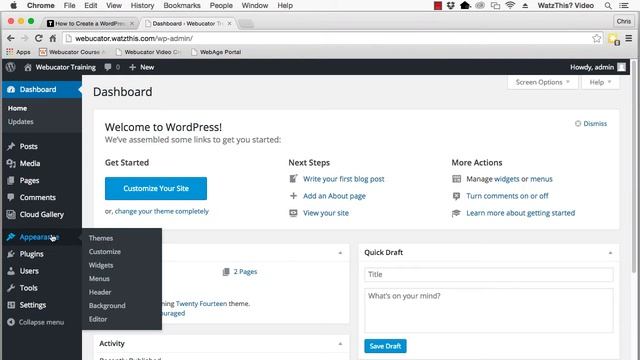This screenshot has width=640, height=360.
Task: Click the Collapse menu arrow icon
Action: coord(11,322)
